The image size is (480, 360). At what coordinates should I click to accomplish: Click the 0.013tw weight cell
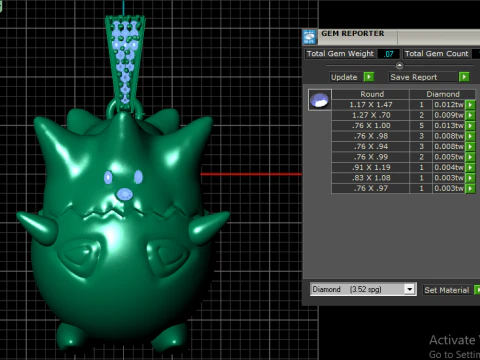[x=449, y=126]
